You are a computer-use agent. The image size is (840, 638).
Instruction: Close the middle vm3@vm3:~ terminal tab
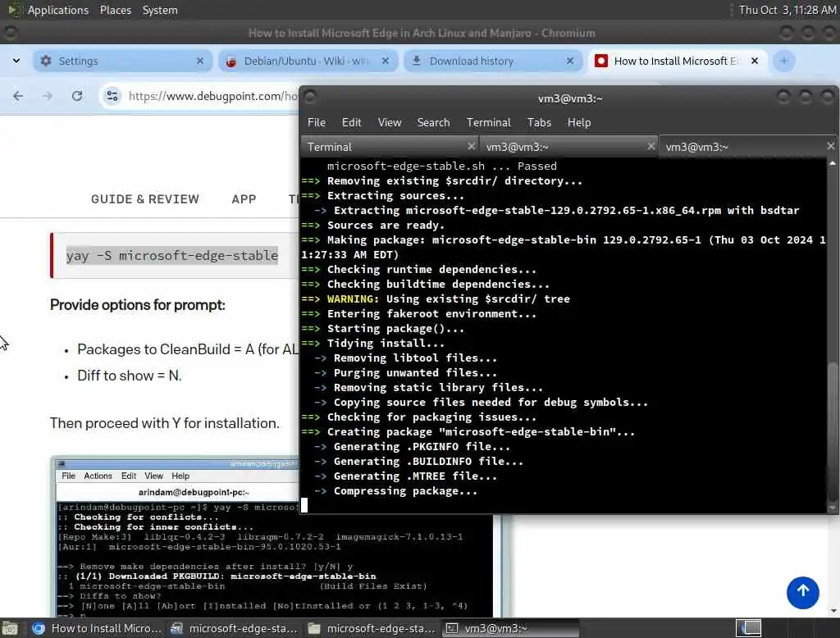tap(651, 146)
